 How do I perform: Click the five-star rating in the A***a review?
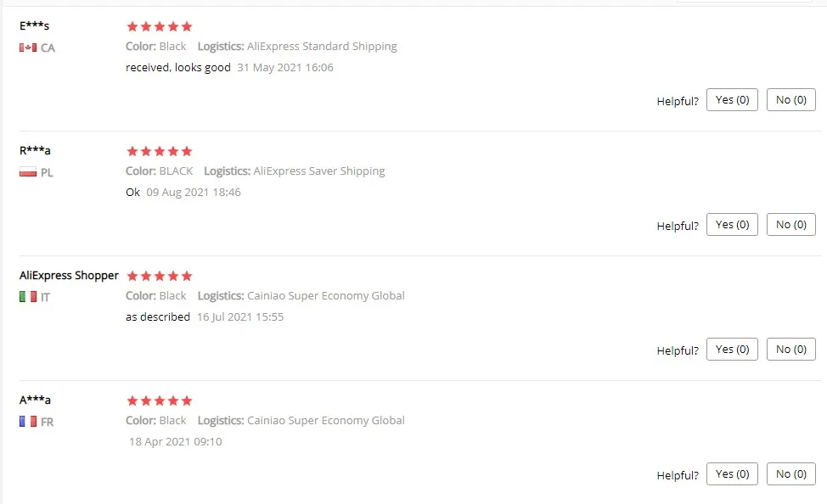coord(160,400)
